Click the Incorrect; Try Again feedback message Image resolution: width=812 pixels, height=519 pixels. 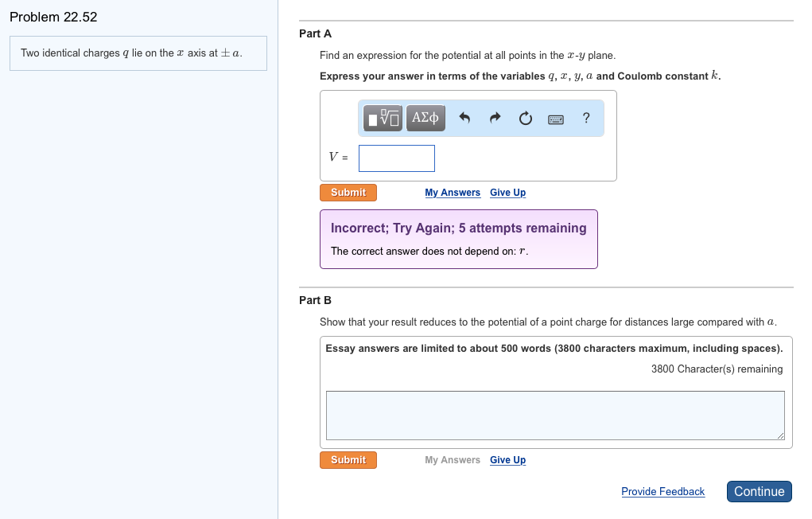[x=458, y=238]
